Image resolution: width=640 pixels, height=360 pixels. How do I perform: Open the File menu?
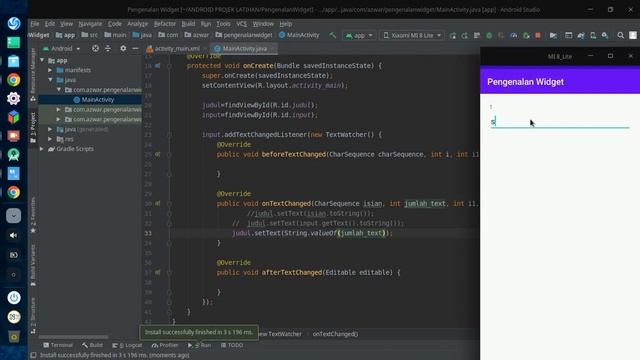click(35, 24)
